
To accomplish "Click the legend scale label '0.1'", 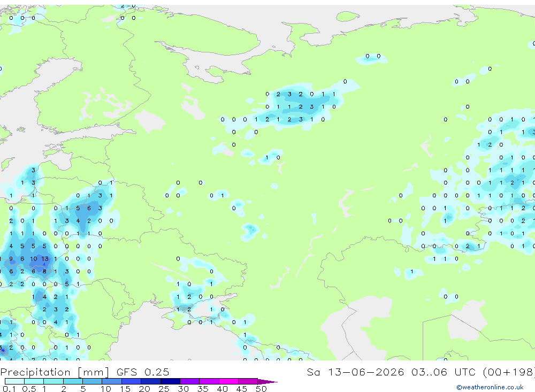I will 9,389.
